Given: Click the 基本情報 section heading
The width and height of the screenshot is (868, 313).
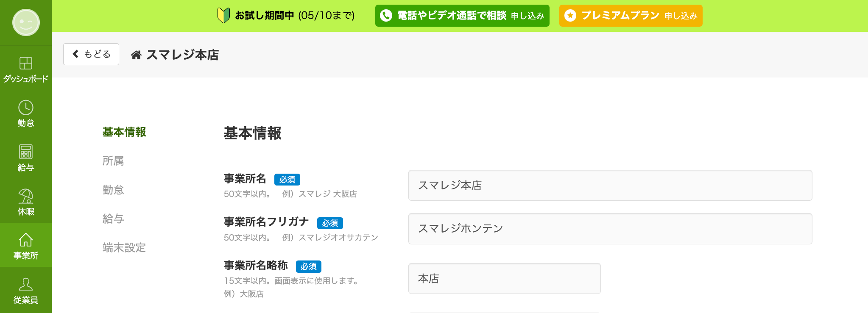Looking at the screenshot, I should (253, 133).
